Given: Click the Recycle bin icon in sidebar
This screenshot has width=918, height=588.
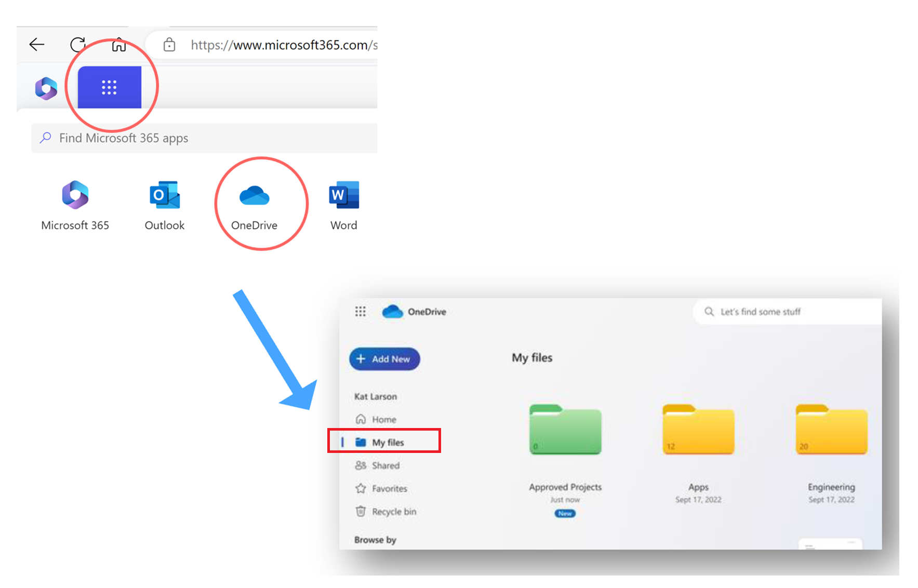Looking at the screenshot, I should [361, 512].
